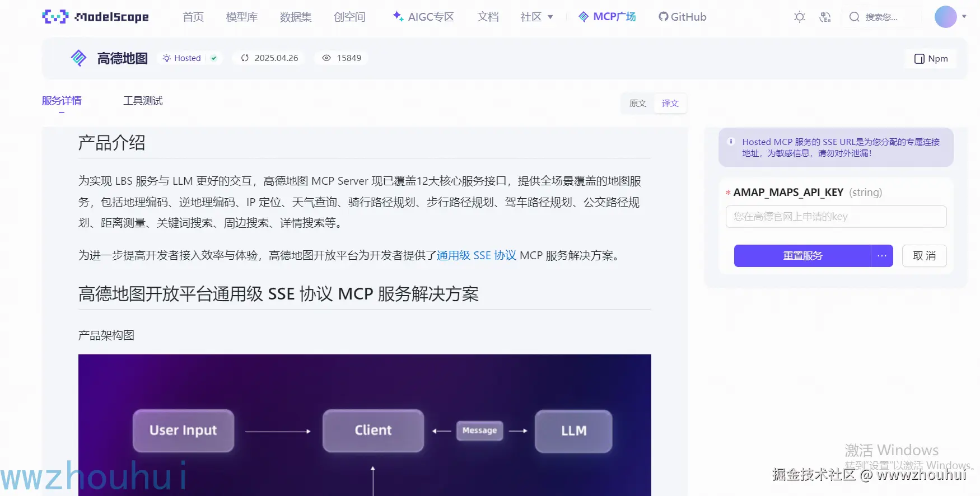The width and height of the screenshot is (980, 496).
Task: Click the ModelScope logo
Action: pyautogui.click(x=95, y=17)
